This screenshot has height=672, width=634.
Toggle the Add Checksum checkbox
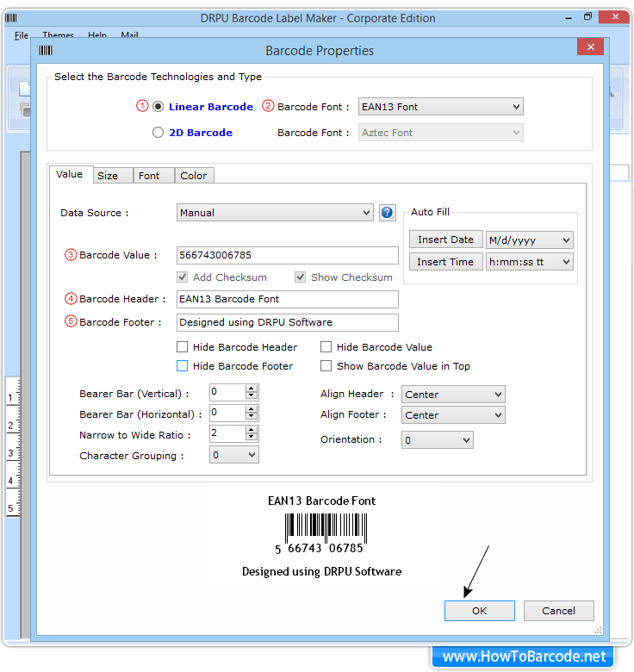pyautogui.click(x=183, y=277)
